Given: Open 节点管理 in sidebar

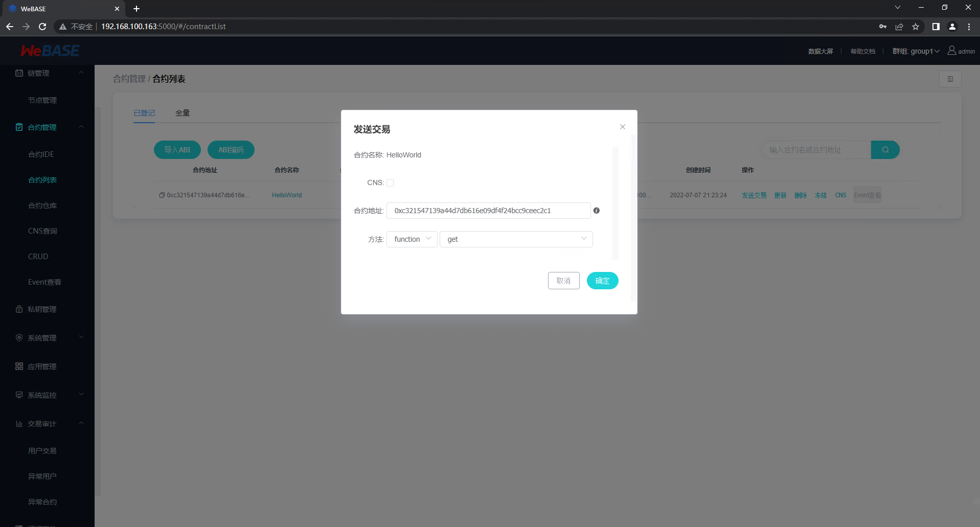Looking at the screenshot, I should coord(42,100).
